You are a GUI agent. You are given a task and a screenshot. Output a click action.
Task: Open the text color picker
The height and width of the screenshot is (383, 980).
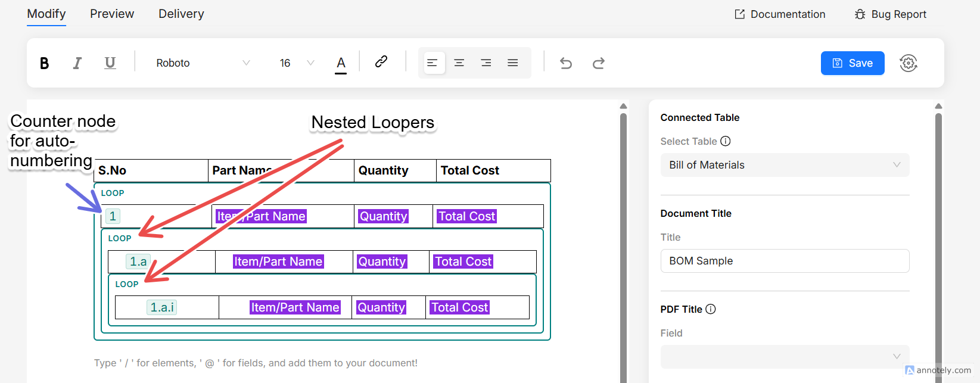pyautogui.click(x=341, y=64)
